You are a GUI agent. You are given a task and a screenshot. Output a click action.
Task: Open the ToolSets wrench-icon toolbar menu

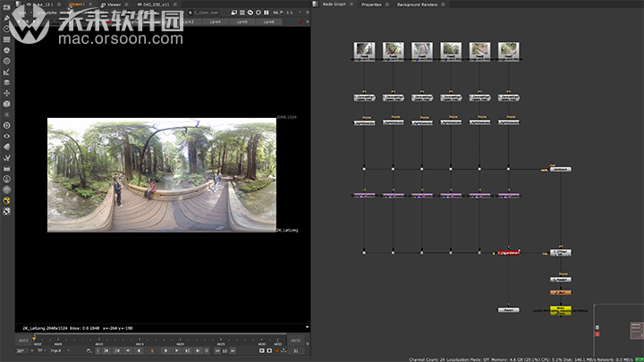[x=6, y=157]
